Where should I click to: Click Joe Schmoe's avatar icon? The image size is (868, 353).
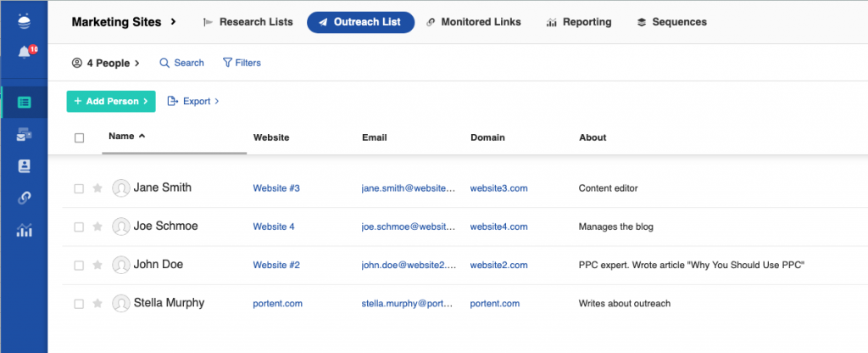120,227
